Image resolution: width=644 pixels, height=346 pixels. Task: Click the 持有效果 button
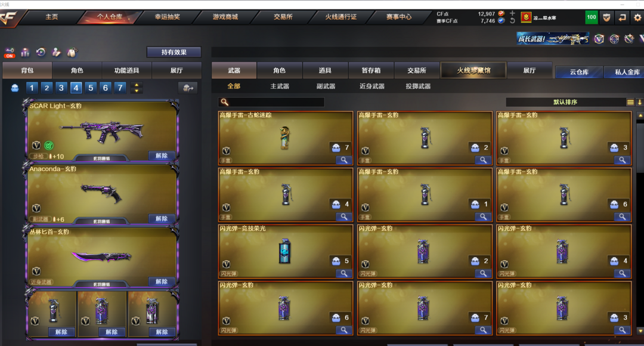click(x=174, y=52)
